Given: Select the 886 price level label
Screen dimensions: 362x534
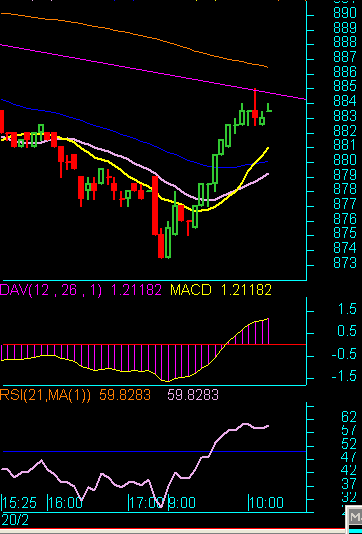Looking at the screenshot, I should [x=345, y=71].
